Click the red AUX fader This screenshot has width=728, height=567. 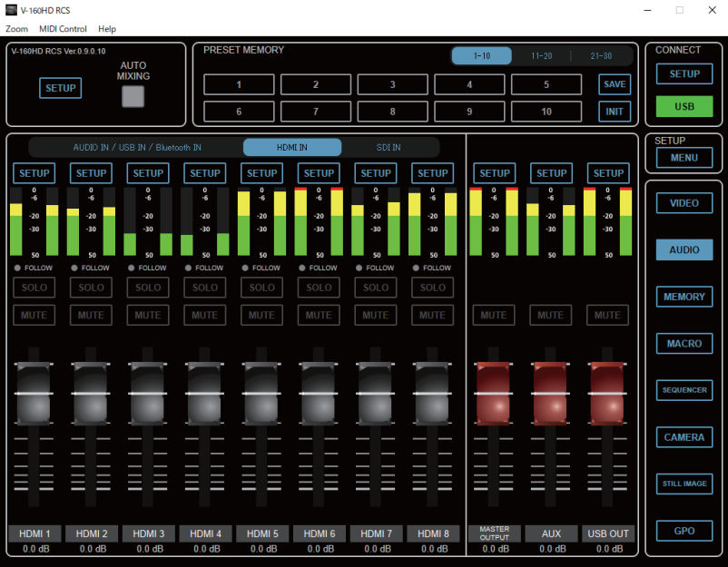(551, 394)
